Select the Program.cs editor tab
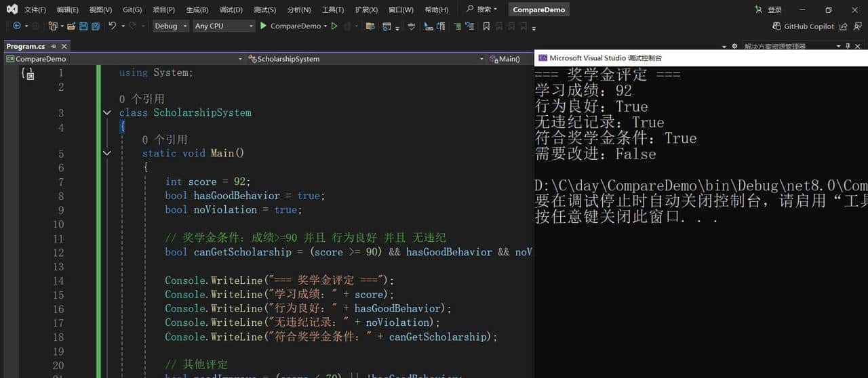868x378 pixels. pos(25,46)
